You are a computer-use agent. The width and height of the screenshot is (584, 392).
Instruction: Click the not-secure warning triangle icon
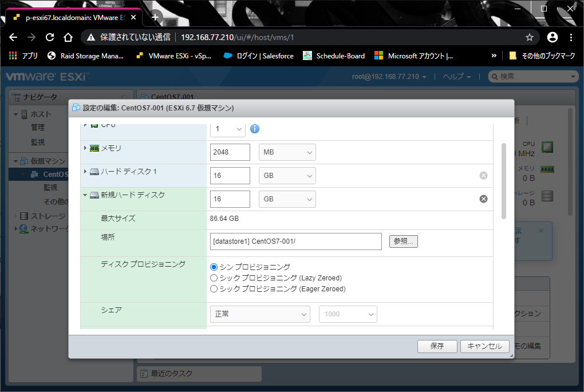[x=91, y=37]
